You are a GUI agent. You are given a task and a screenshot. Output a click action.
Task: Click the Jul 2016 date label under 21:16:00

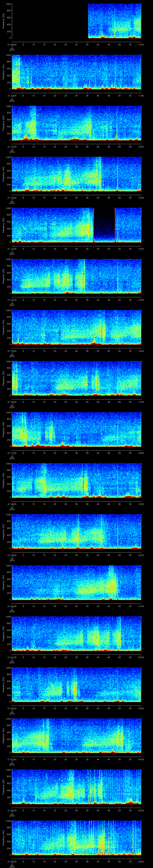click(x=12, y=406)
